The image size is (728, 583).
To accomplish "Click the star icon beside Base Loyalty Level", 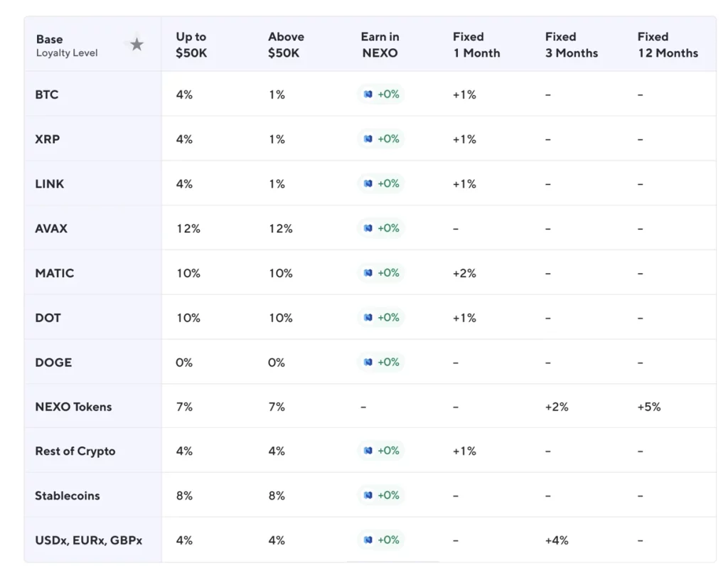I will point(136,45).
